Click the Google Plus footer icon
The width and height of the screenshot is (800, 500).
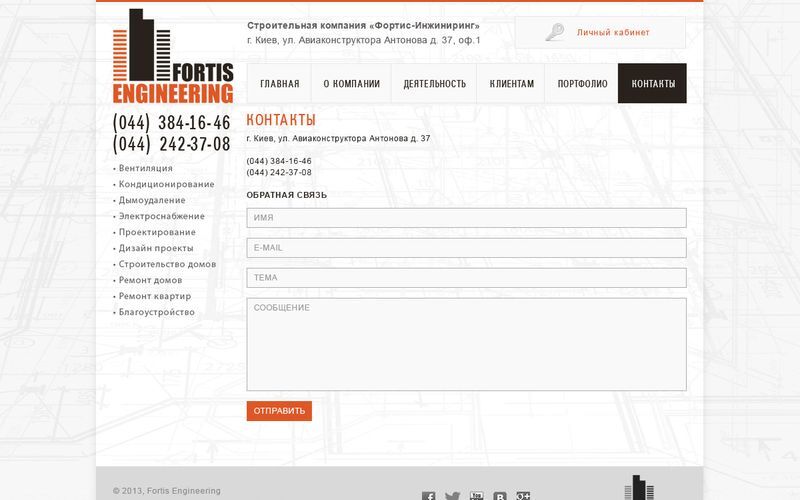tap(522, 496)
